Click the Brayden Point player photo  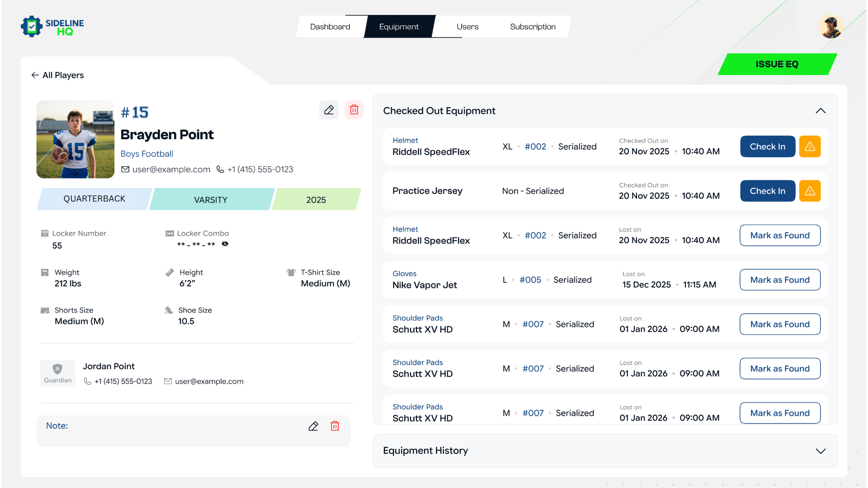tap(75, 139)
